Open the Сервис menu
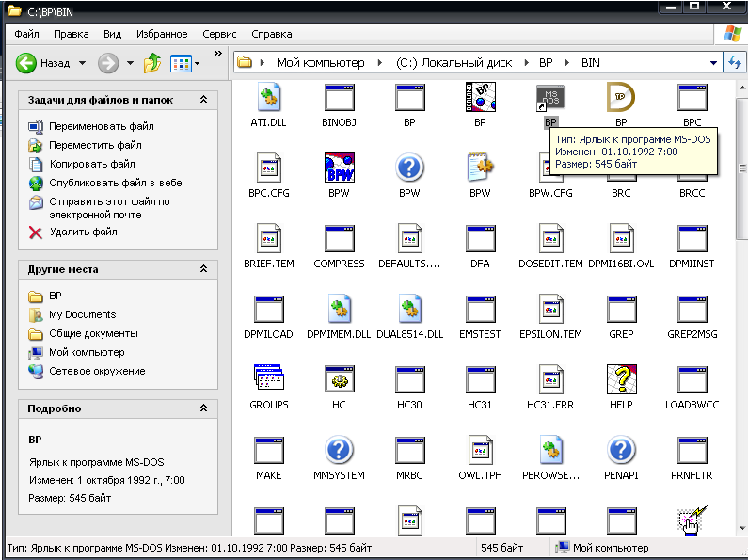The width and height of the screenshot is (748, 560). [x=219, y=34]
